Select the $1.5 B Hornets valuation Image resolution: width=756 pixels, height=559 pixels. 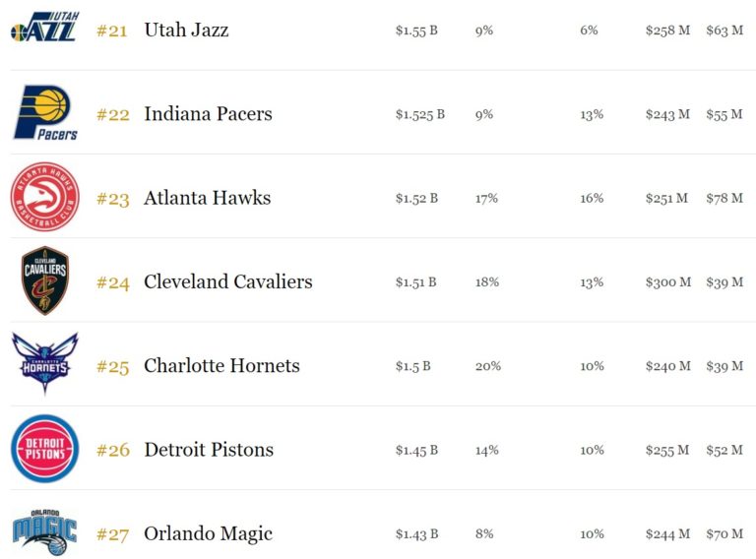(x=412, y=366)
